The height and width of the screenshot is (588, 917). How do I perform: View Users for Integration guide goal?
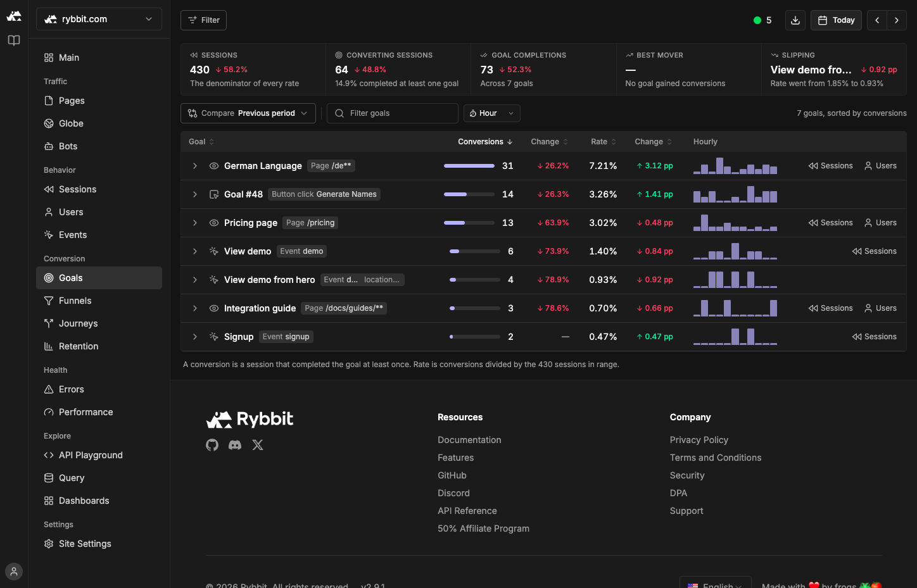click(880, 308)
